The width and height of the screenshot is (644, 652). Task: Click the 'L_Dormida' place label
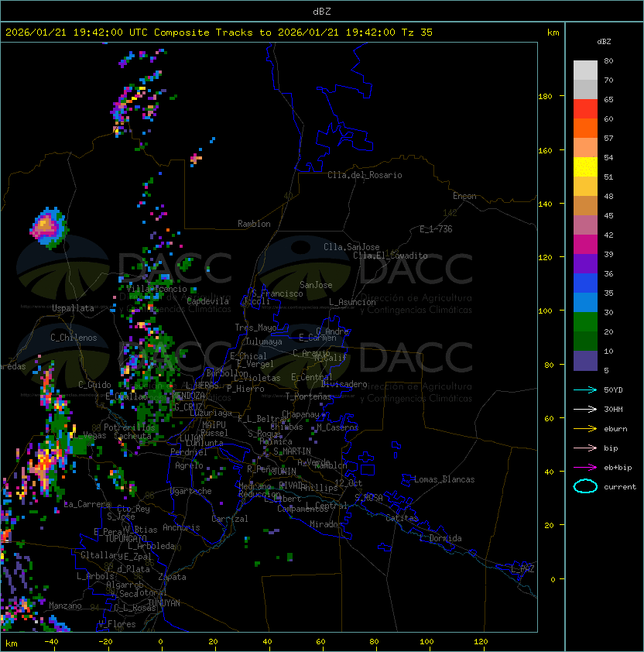pyautogui.click(x=440, y=538)
